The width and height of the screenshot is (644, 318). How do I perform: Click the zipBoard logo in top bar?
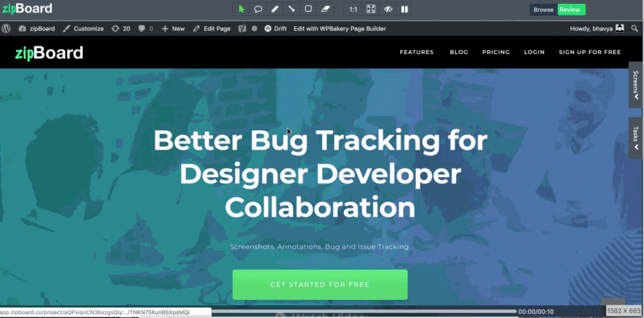(28, 8)
